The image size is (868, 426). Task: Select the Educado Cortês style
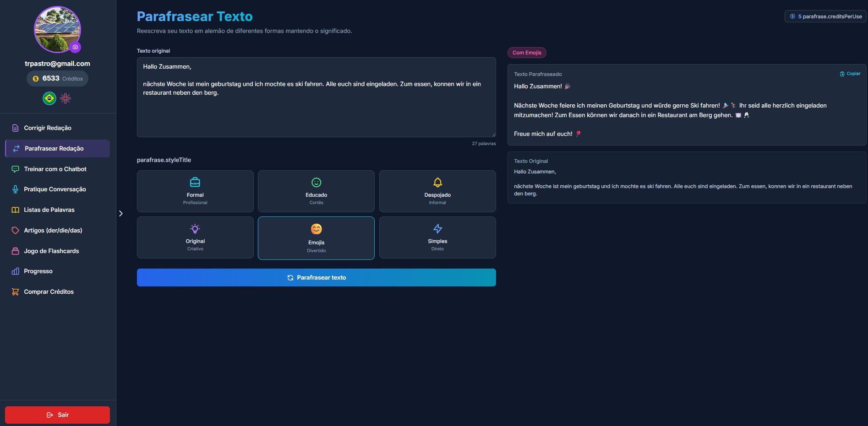[x=316, y=191]
